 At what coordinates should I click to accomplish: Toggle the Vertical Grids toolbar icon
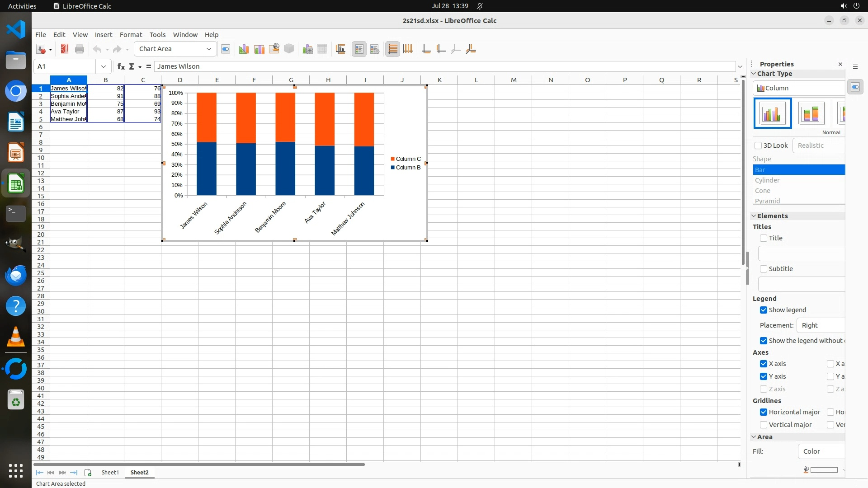tap(408, 49)
